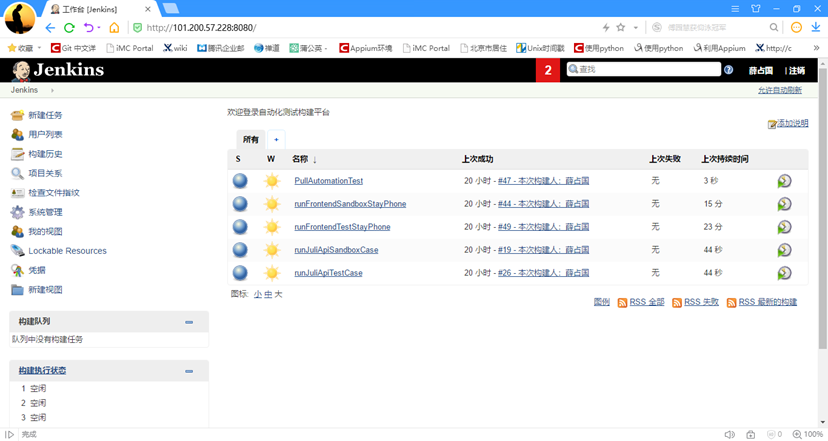This screenshot has height=441, width=828.
Task: Open the red notification badge showing 2
Action: tap(548, 70)
